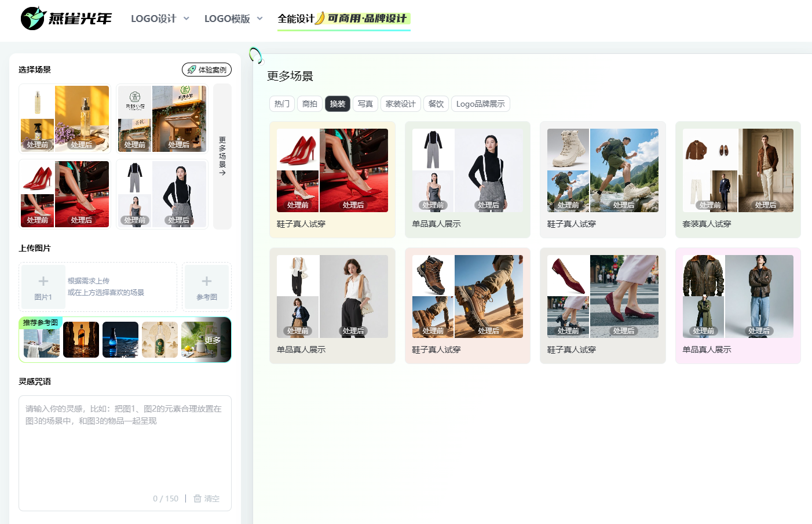Screen dimensions: 812x524
Task: Open the desert hiking boots 鞋子真人试穿 card
Action: coord(467,305)
